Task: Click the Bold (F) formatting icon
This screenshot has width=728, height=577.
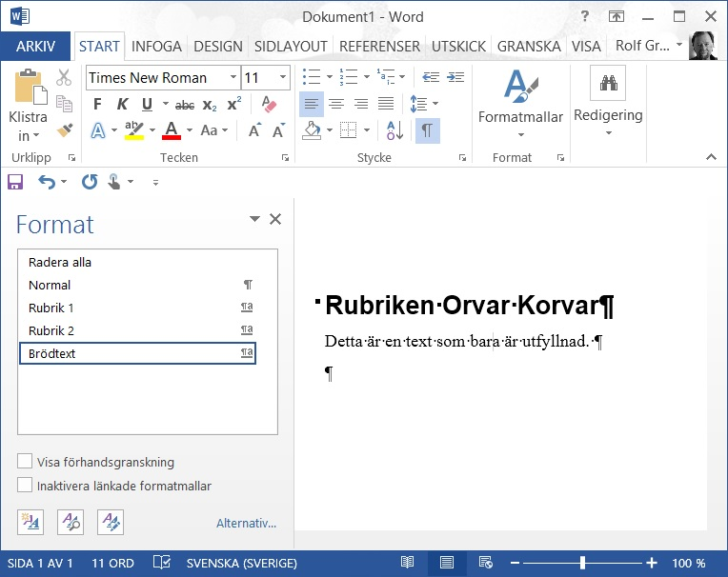Action: (x=97, y=105)
